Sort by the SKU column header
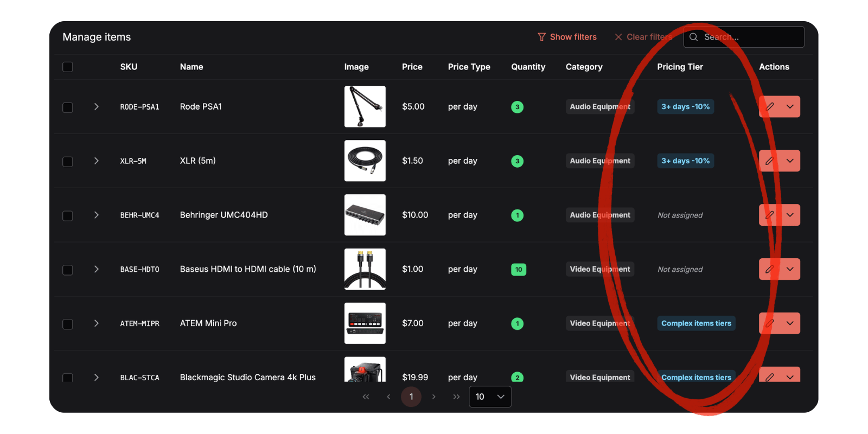The height and width of the screenshot is (434, 868). tap(129, 67)
